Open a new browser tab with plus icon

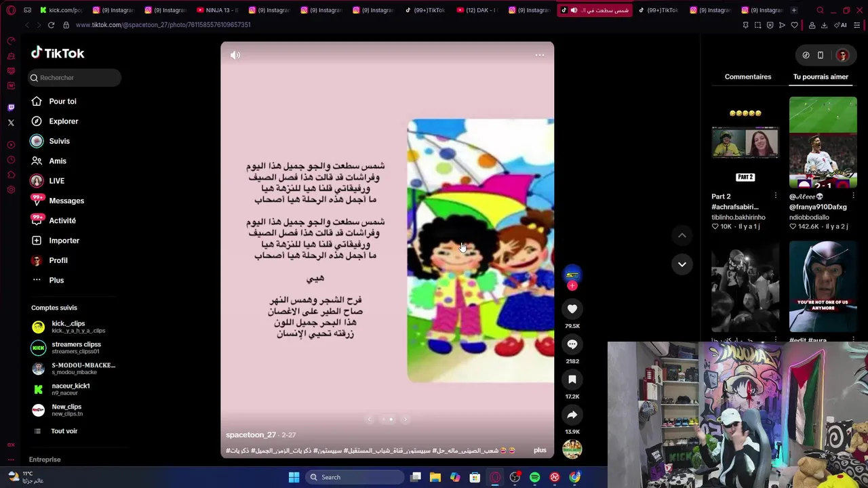[x=793, y=10]
